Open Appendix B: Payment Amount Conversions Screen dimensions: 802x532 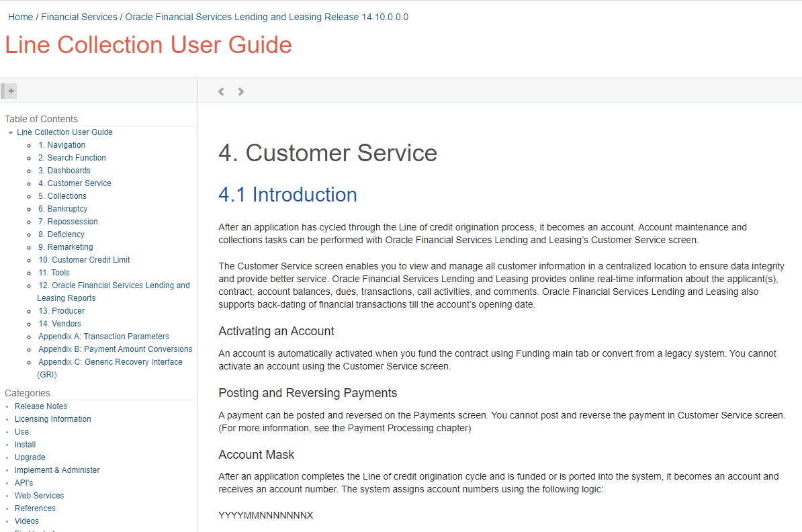(116, 349)
